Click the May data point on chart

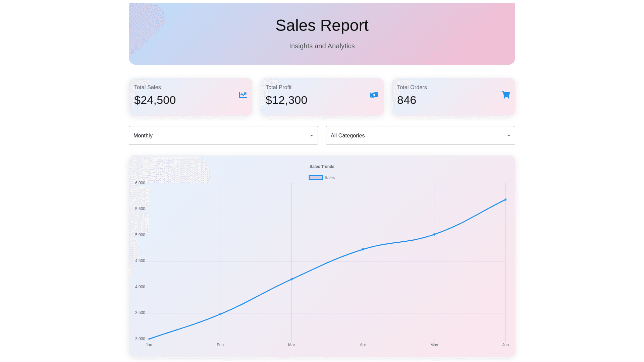434,234
